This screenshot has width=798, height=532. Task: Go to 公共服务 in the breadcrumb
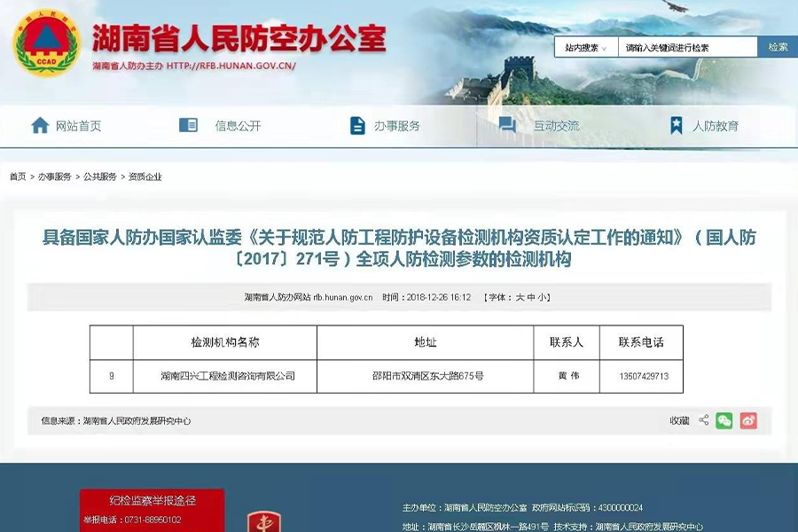click(x=100, y=176)
